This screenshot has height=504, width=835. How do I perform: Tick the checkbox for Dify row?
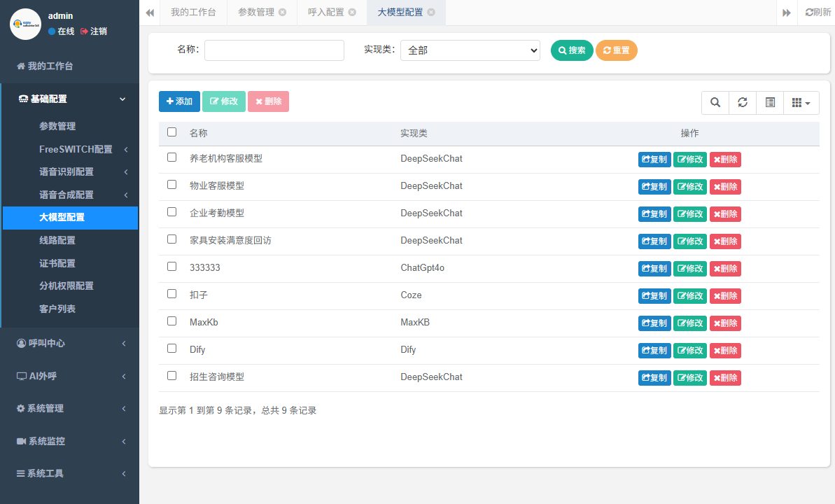click(172, 349)
